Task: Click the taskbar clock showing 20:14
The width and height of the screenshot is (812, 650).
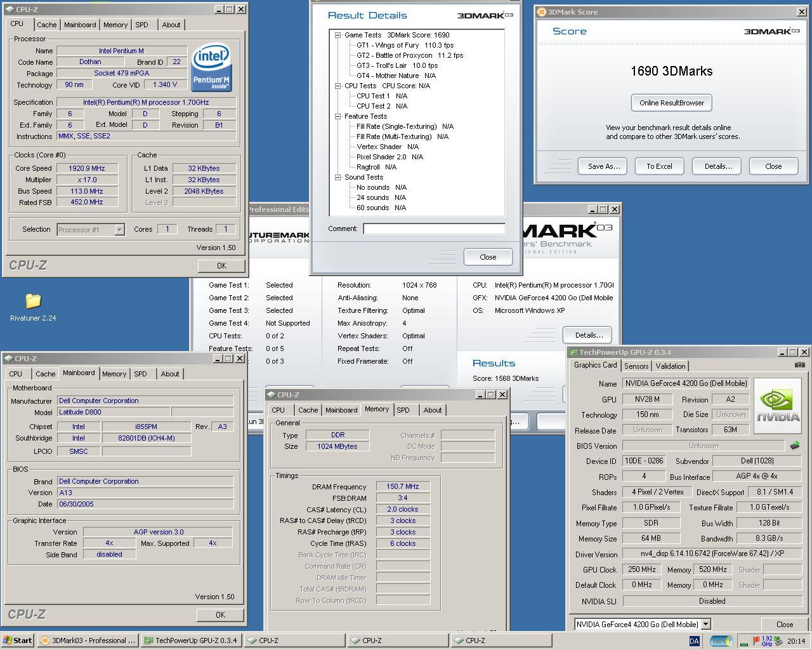Action: point(796,641)
